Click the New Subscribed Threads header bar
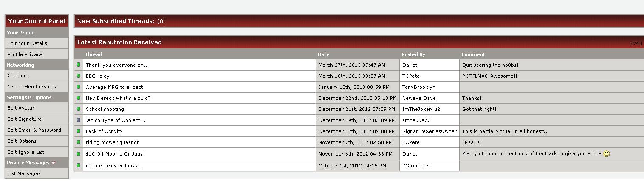 pyautogui.click(x=359, y=21)
